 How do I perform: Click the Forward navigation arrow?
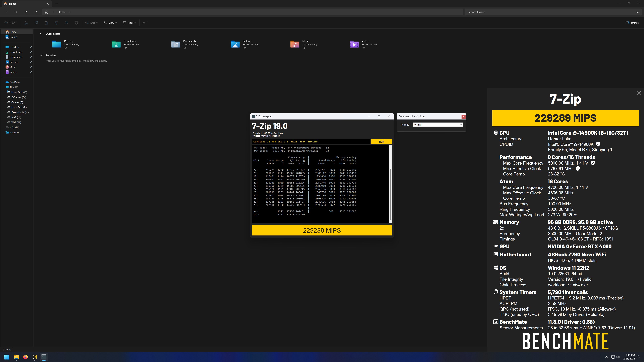click(x=16, y=12)
